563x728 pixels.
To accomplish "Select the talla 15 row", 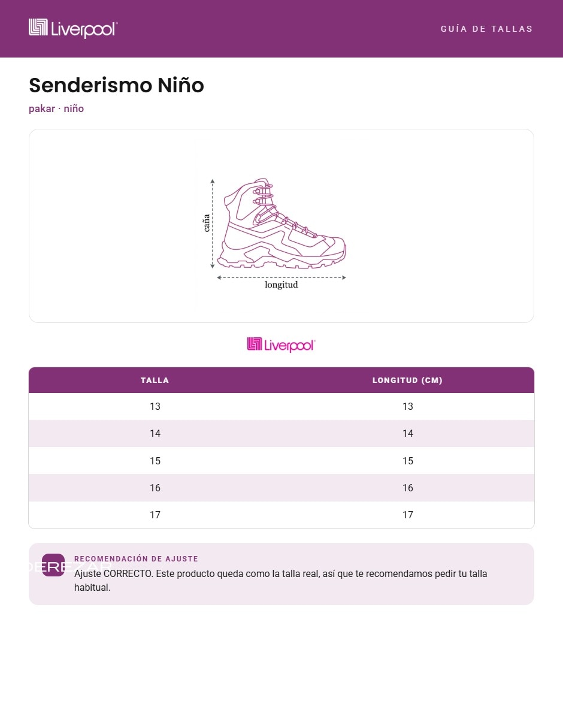I will click(x=281, y=461).
